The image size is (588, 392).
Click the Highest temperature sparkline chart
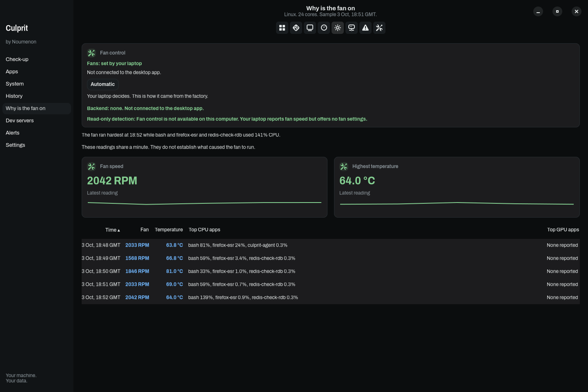click(457, 203)
